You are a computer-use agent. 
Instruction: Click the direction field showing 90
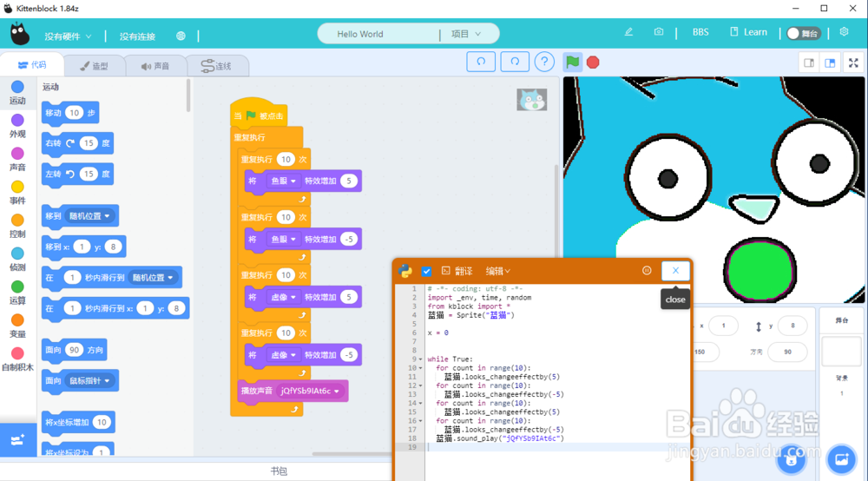point(787,352)
